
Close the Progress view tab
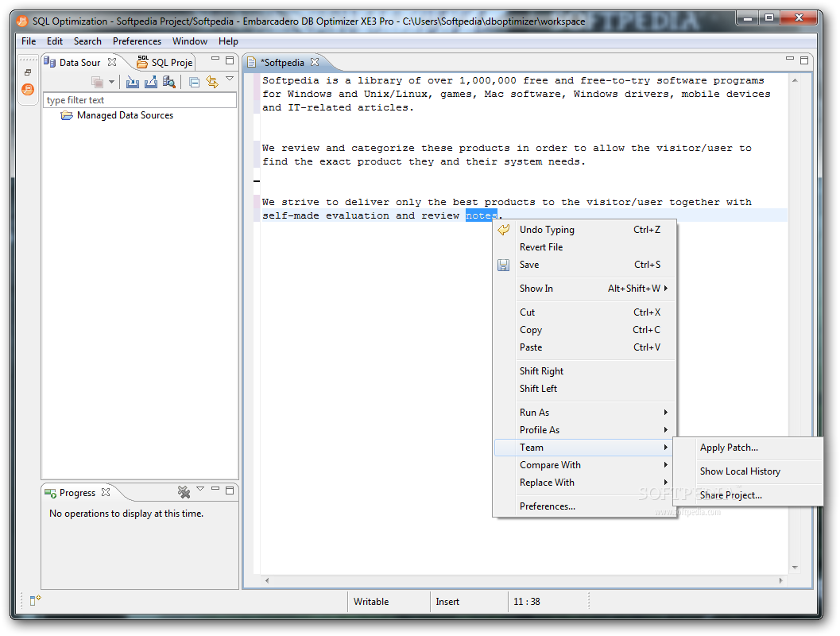(106, 492)
